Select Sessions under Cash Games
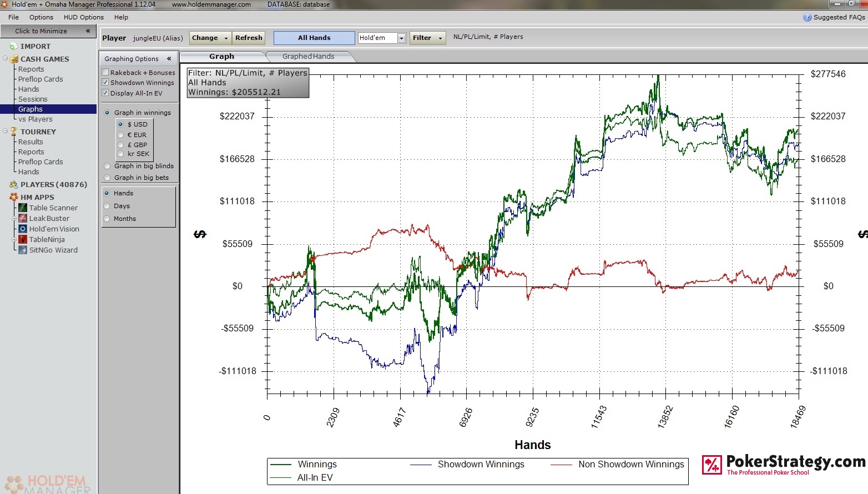Screen dimensions: 868x494 tap(33, 99)
